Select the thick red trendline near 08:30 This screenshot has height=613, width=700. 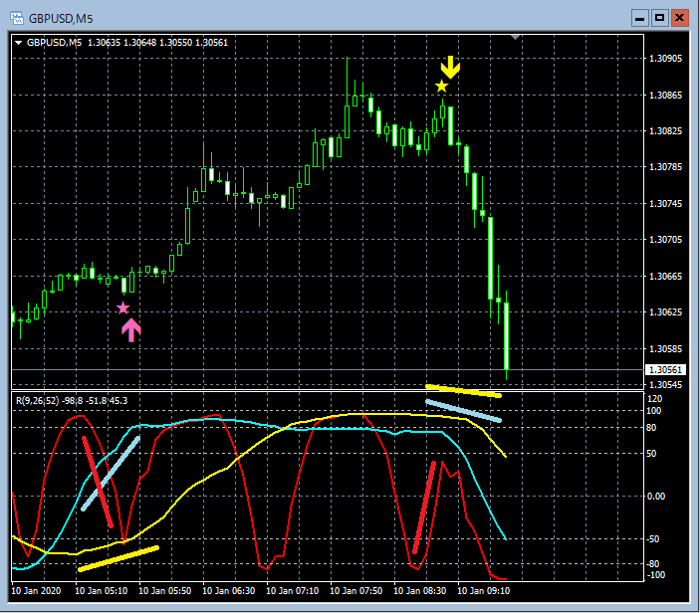coord(424,508)
